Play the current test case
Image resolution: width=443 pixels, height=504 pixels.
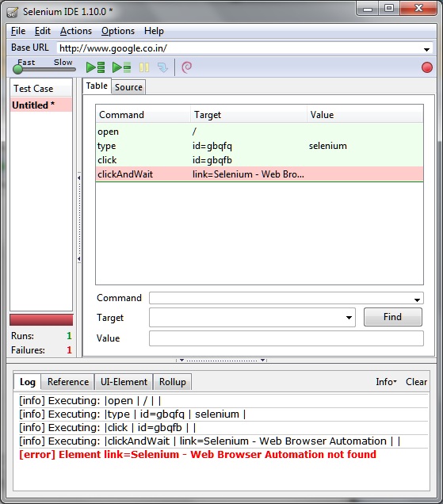121,67
